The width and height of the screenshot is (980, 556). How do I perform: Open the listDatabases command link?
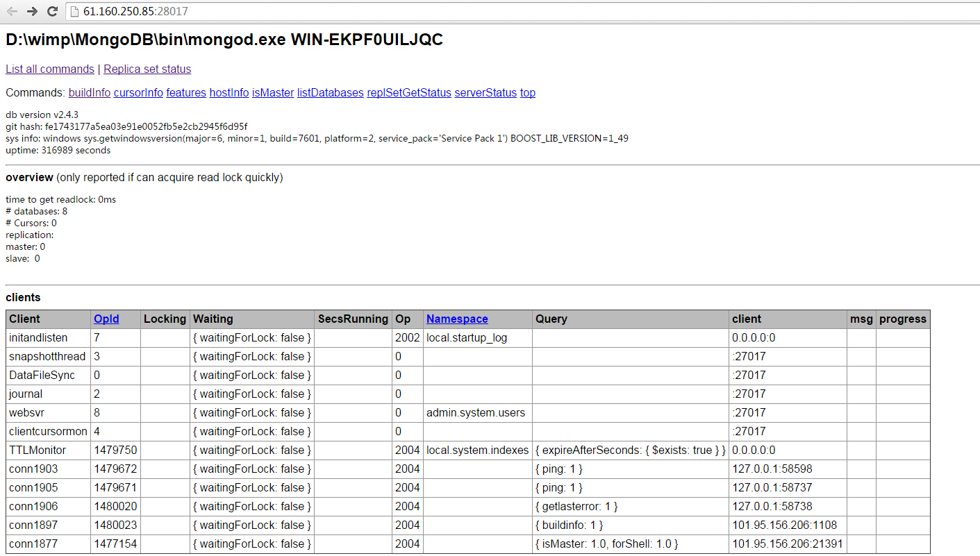point(331,92)
